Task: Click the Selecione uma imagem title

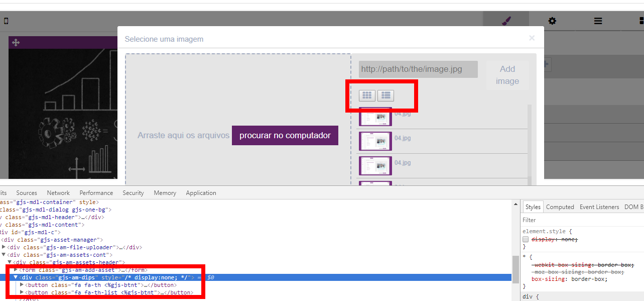Action: click(164, 39)
